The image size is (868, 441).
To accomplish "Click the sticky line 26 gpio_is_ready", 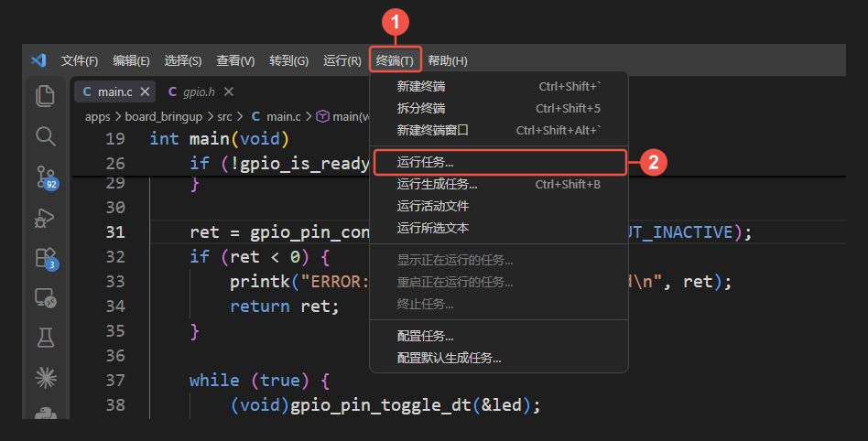I will [279, 163].
